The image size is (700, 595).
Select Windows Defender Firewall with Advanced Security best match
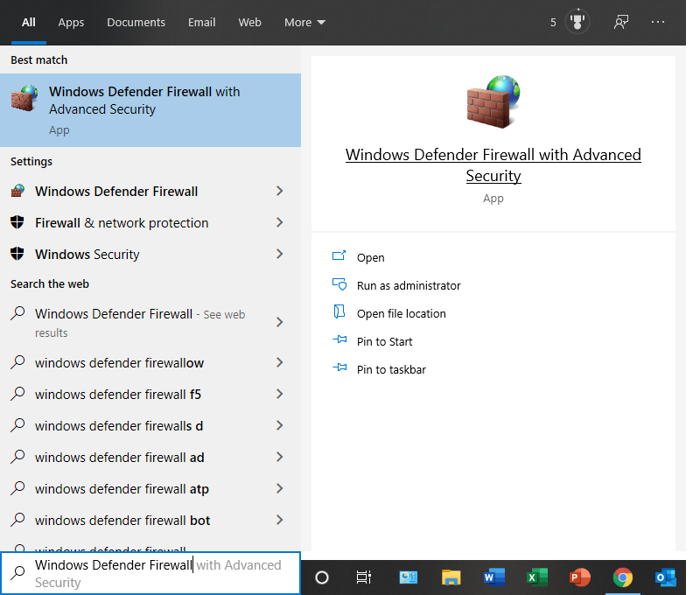pyautogui.click(x=150, y=110)
